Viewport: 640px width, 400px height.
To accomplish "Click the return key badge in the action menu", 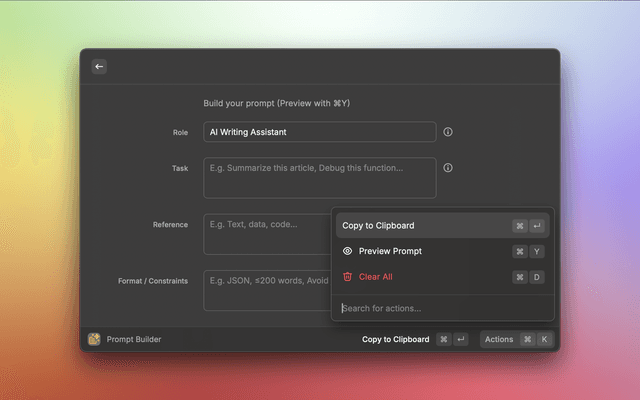I will pyautogui.click(x=537, y=226).
